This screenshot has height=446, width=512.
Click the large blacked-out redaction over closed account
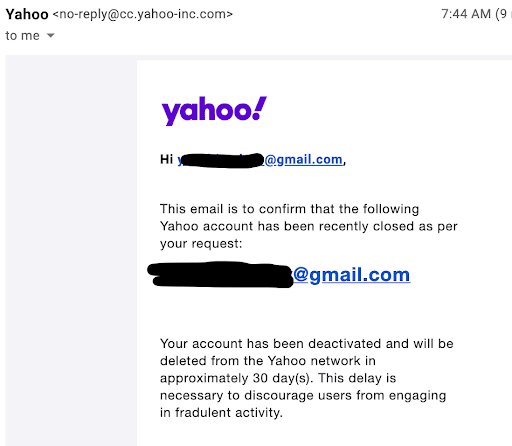(220, 275)
